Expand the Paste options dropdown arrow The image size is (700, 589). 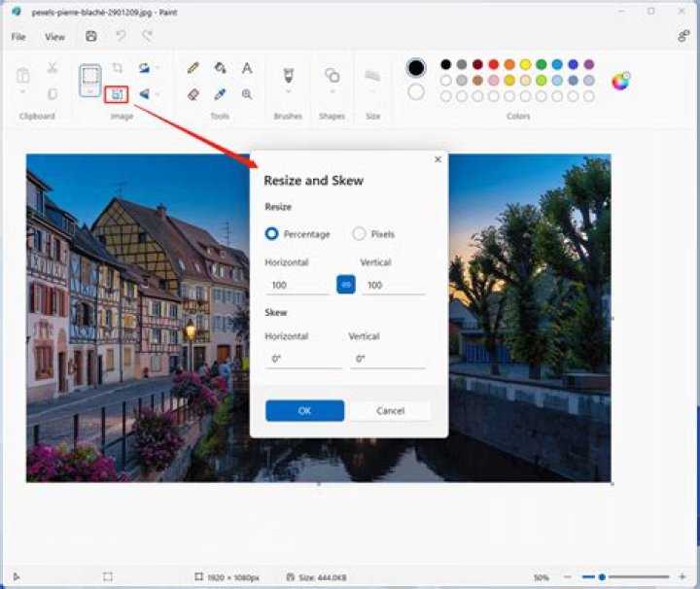pyautogui.click(x=22, y=92)
